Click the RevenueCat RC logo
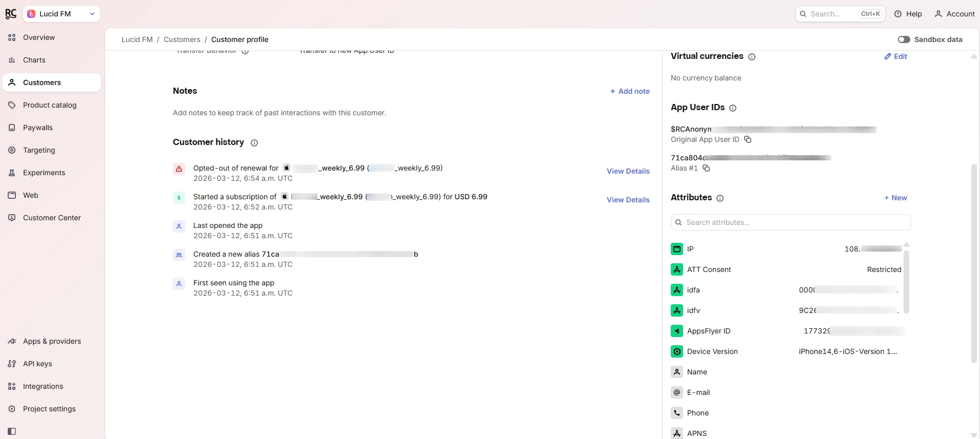Screen dimensions: 980x439 tap(11, 14)
